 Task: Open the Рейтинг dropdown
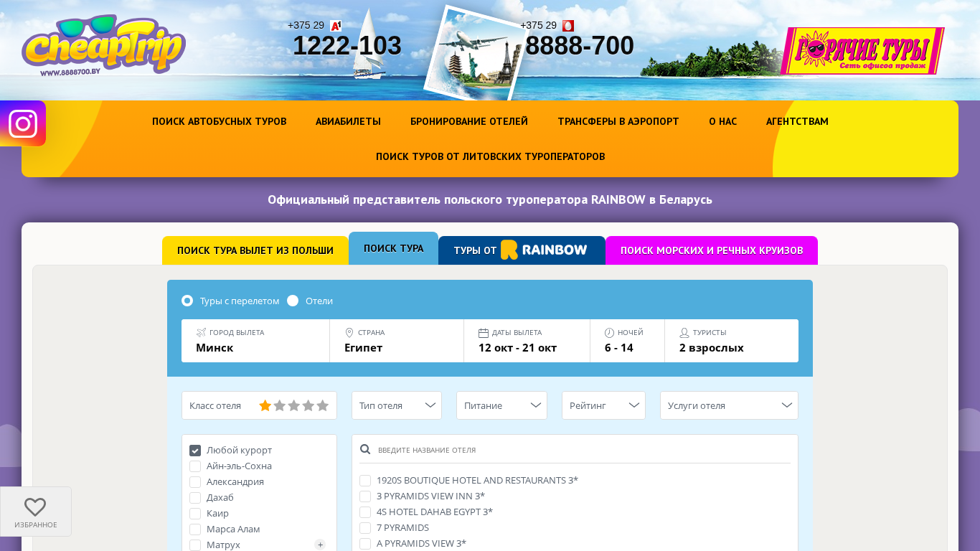603,405
